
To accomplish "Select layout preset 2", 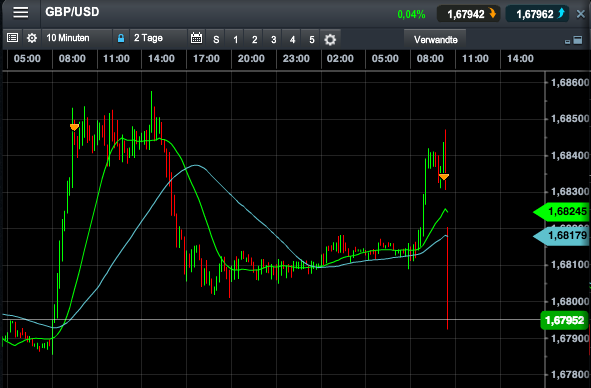I will click(x=254, y=39).
